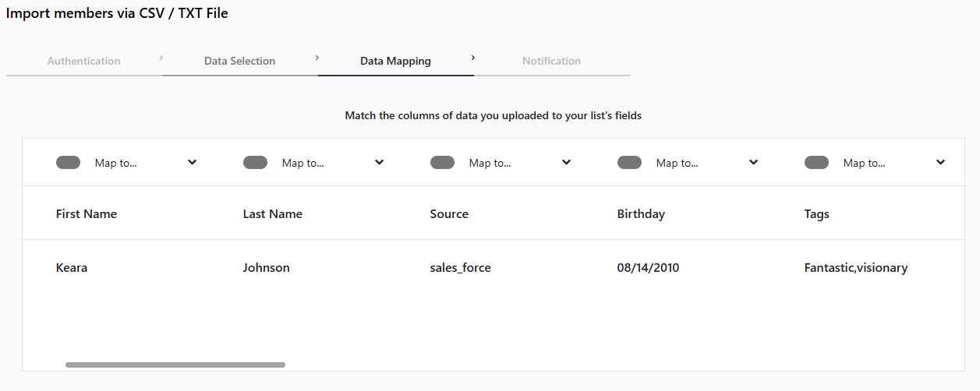Enable the toggle for Last Name column
980x391 pixels.
click(x=256, y=163)
